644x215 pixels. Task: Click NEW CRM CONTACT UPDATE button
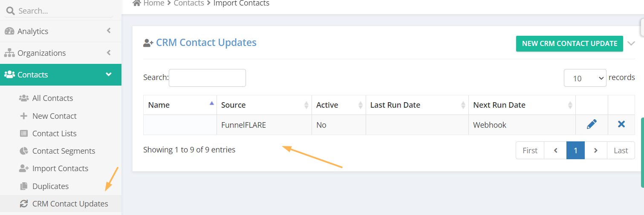(x=569, y=43)
